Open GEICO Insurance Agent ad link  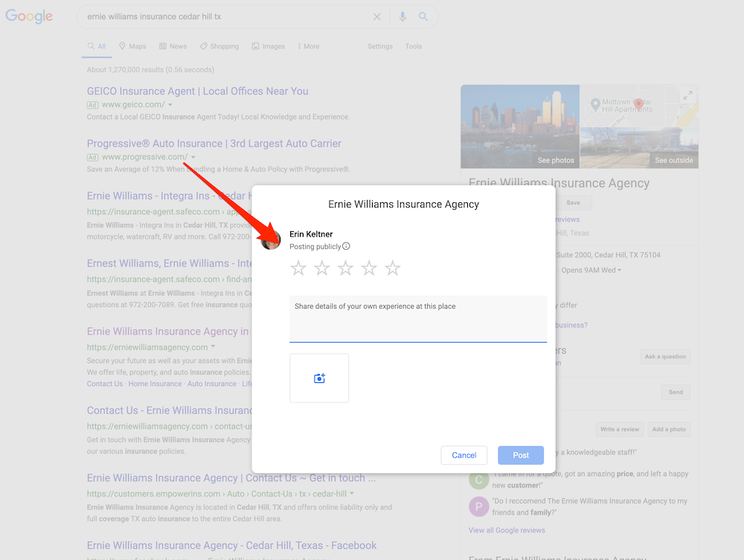(197, 91)
